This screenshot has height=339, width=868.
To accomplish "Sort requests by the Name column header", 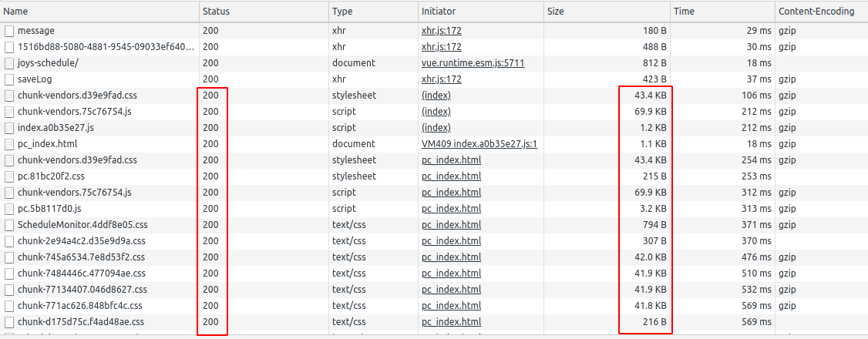I will coord(15,12).
